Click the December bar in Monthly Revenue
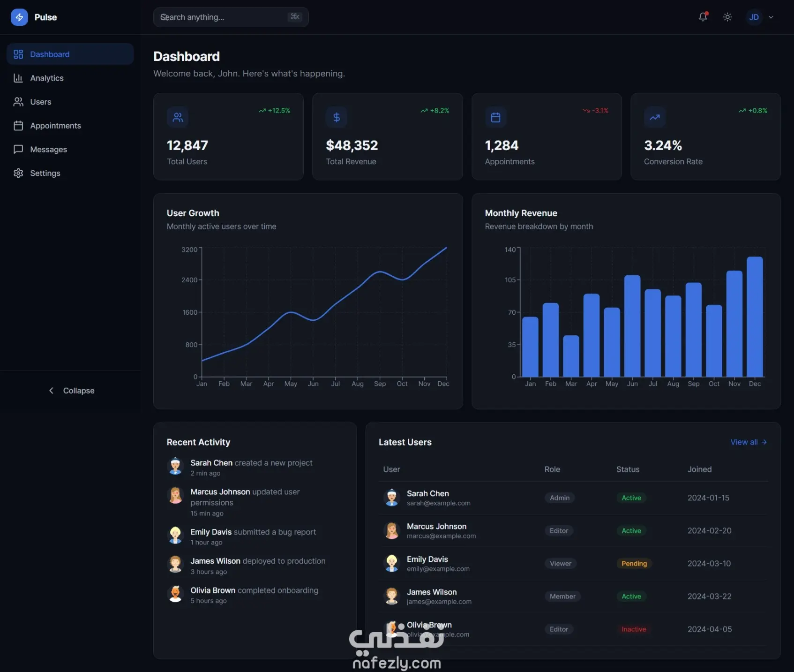The height and width of the screenshot is (672, 794). click(x=755, y=317)
